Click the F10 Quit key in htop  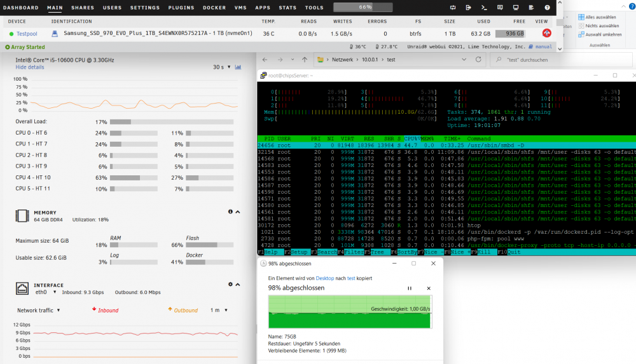click(509, 252)
